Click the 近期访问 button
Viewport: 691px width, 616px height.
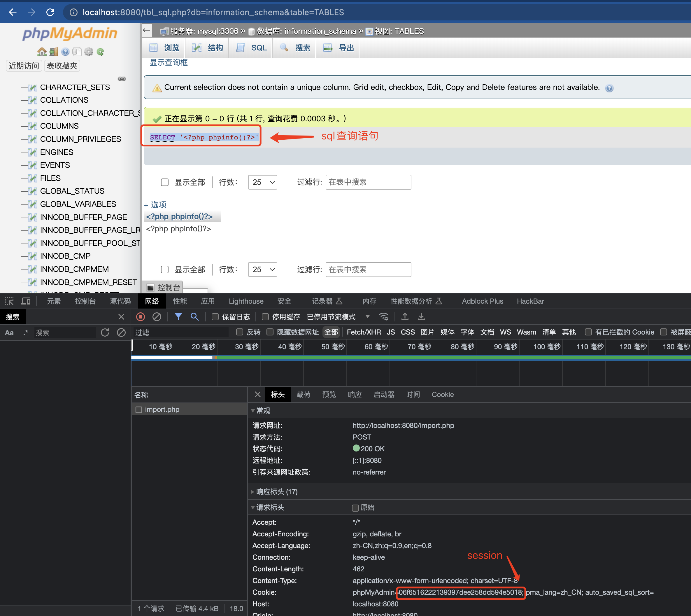tap(24, 66)
